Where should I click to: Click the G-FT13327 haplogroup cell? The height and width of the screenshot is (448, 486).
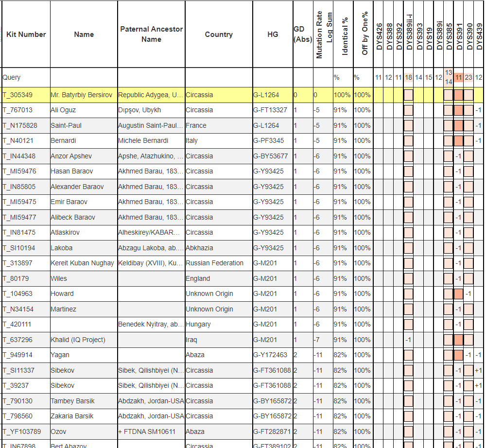270,110
